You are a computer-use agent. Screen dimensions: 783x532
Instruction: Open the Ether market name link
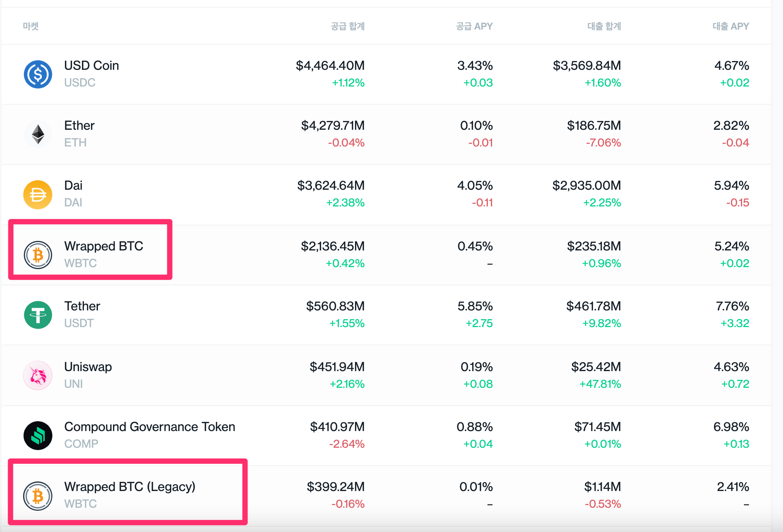coord(79,126)
